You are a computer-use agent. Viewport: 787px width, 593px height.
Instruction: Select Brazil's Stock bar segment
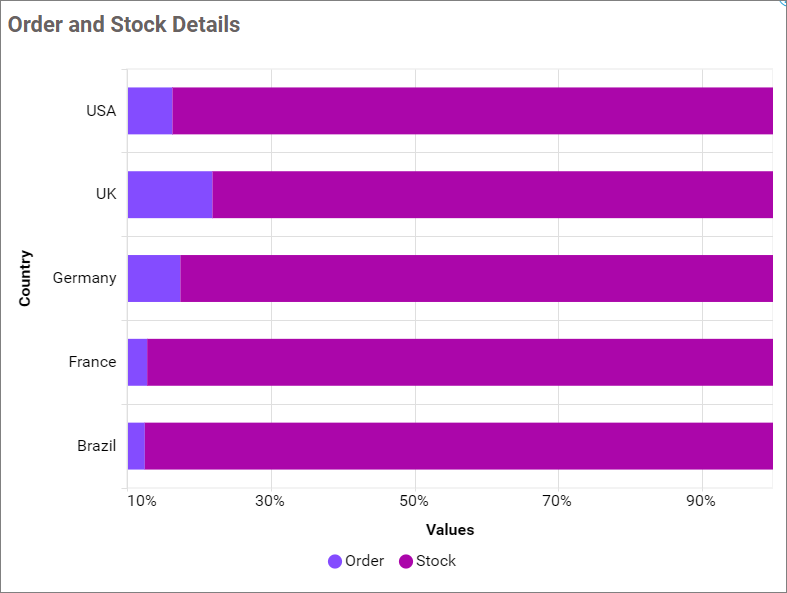458,446
